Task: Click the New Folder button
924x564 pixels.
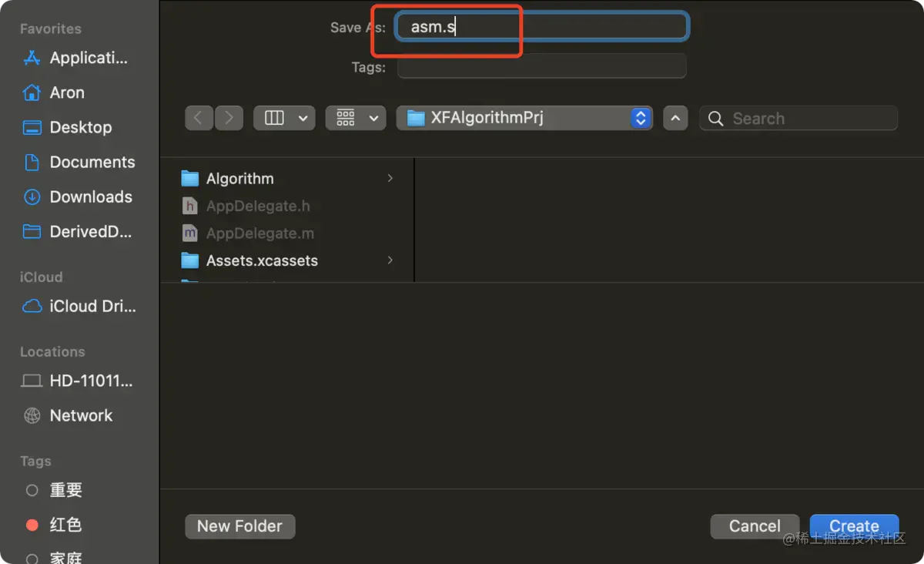Action: tap(240, 526)
